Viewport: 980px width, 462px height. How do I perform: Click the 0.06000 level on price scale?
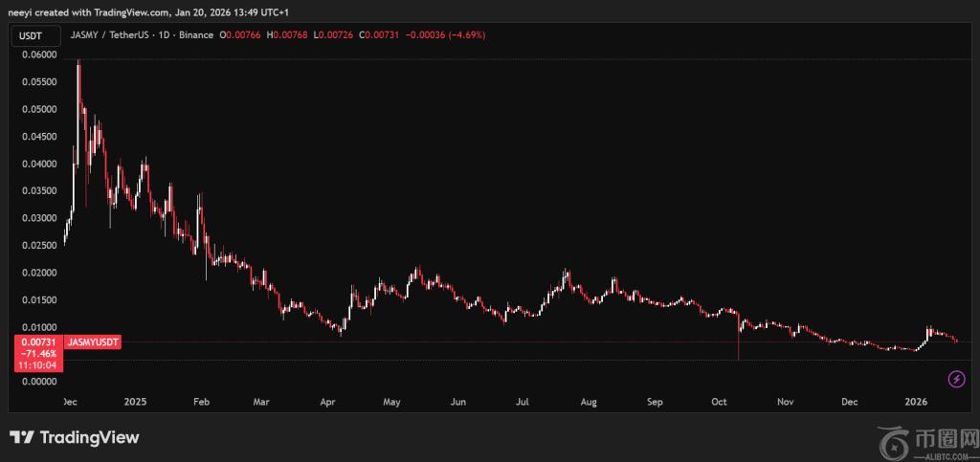pyautogui.click(x=38, y=55)
